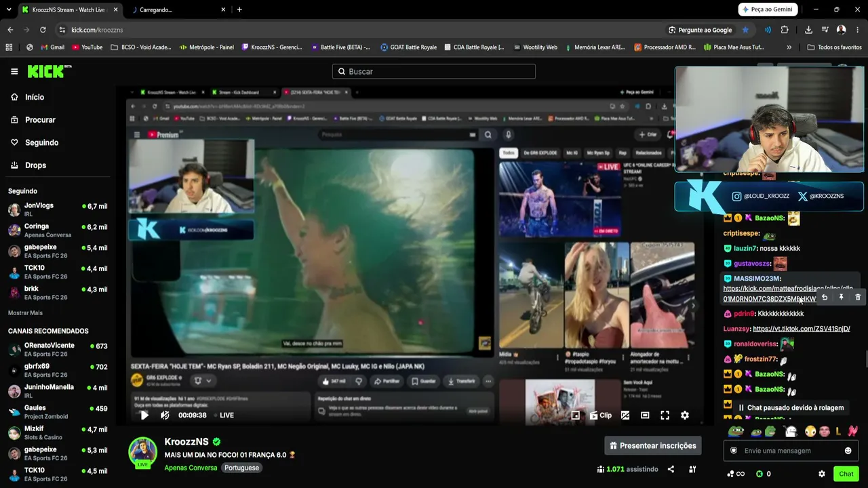The width and height of the screenshot is (868, 488).
Task: Click the Peça ao Gemini button
Action: click(768, 9)
